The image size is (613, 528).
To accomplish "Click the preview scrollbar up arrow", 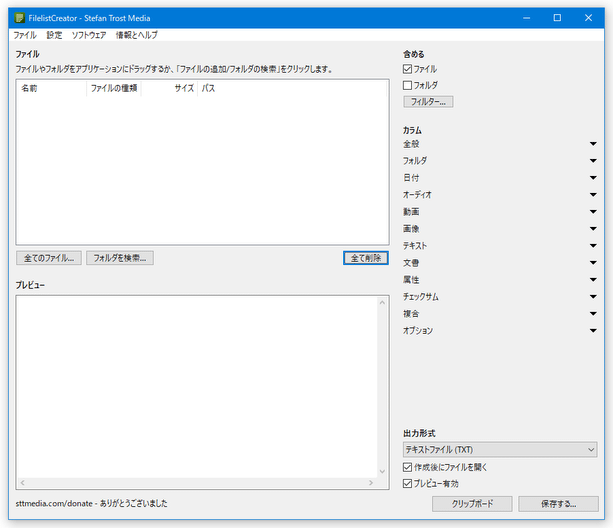I will [382, 302].
